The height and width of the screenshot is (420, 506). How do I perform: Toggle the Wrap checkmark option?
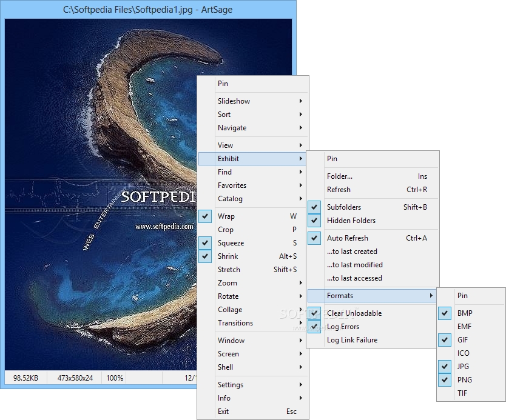(252, 216)
